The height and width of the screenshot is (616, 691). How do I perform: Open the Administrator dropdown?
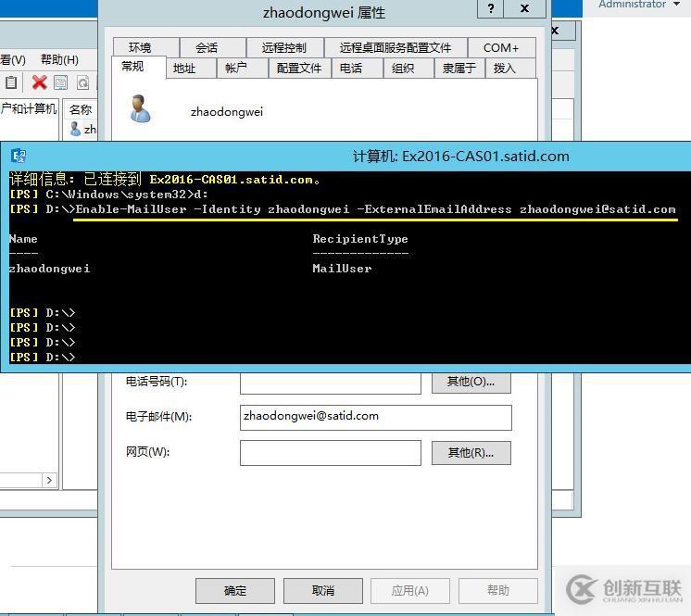pos(639,5)
